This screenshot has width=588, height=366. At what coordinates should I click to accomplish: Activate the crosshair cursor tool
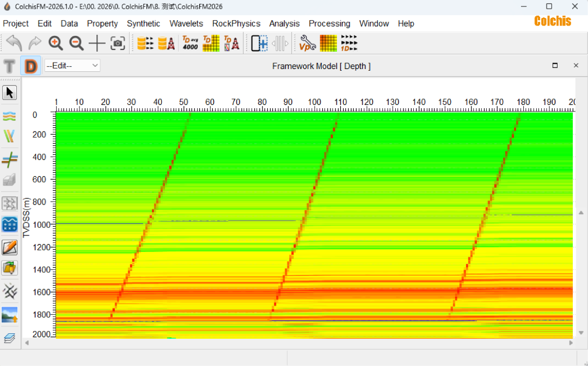97,44
